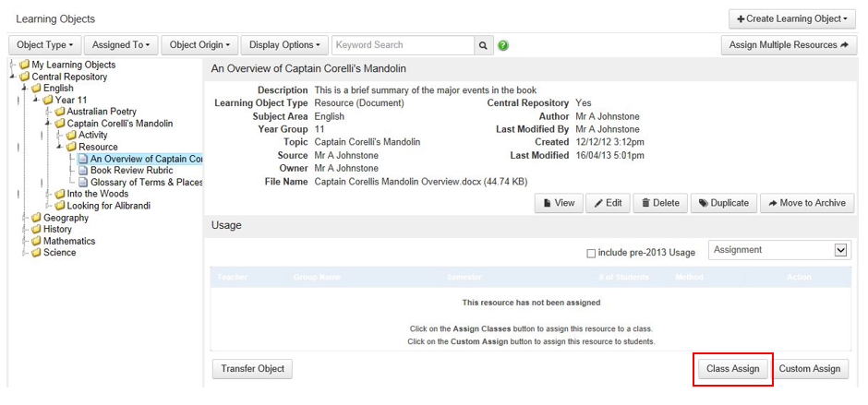Open Create Learning Object menu

tap(792, 19)
